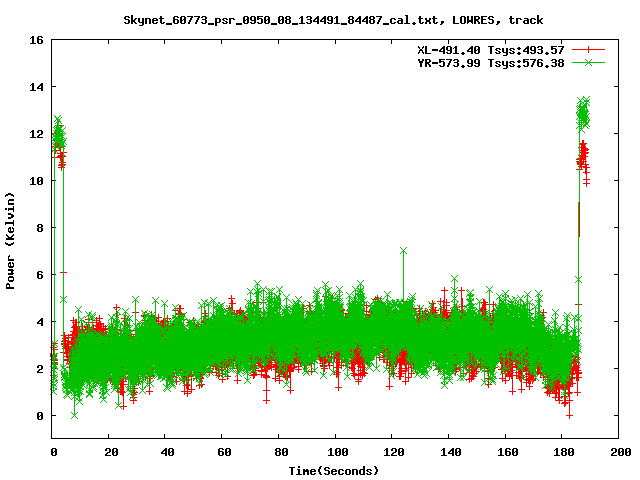Click the red plus legend line sample

click(588, 50)
